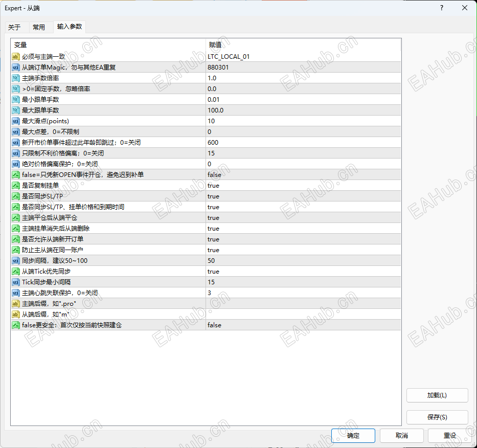Viewport: 477px width, 448px height.
Task: Click the string icon beside 从端后缀
Action: [16, 315]
